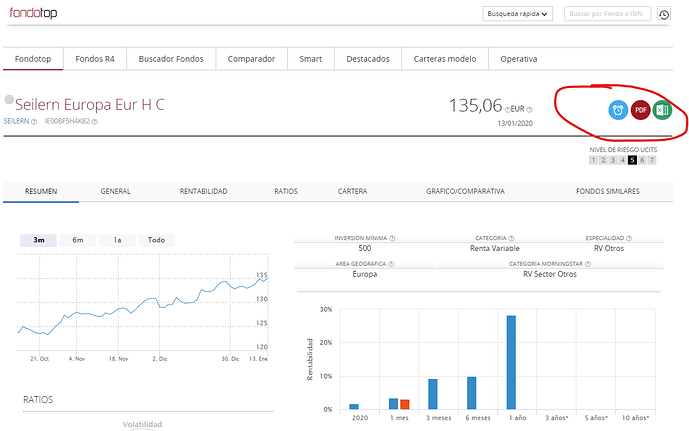Open the search history clock icon
This screenshot has height=431, width=689.
[664, 14]
